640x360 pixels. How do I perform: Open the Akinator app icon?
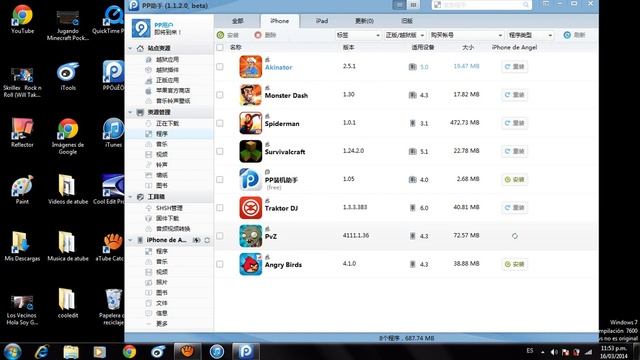pos(250,67)
